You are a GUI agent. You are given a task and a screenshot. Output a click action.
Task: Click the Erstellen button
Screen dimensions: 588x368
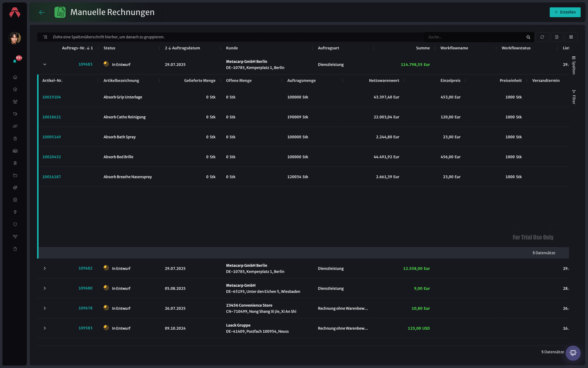(x=565, y=12)
